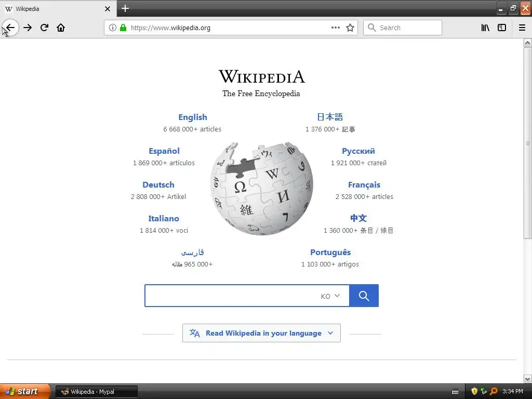Open English Wikipedia link
This screenshot has width=532, height=399.
point(193,117)
